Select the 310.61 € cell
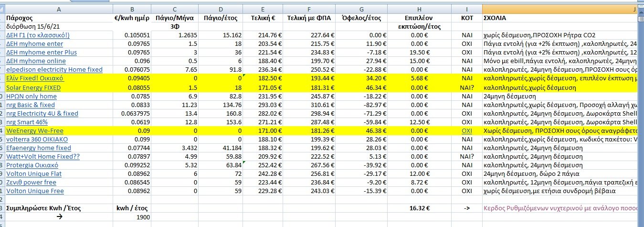The width and height of the screenshot is (644, 227). 310,105
